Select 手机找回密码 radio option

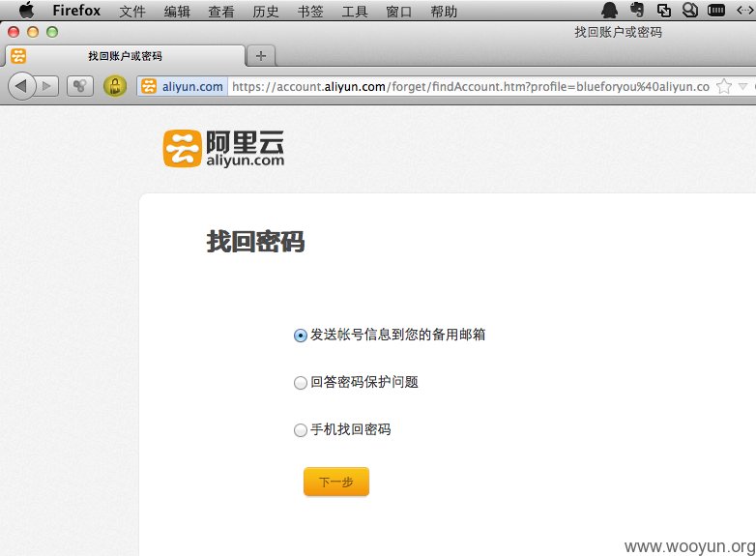(x=300, y=430)
